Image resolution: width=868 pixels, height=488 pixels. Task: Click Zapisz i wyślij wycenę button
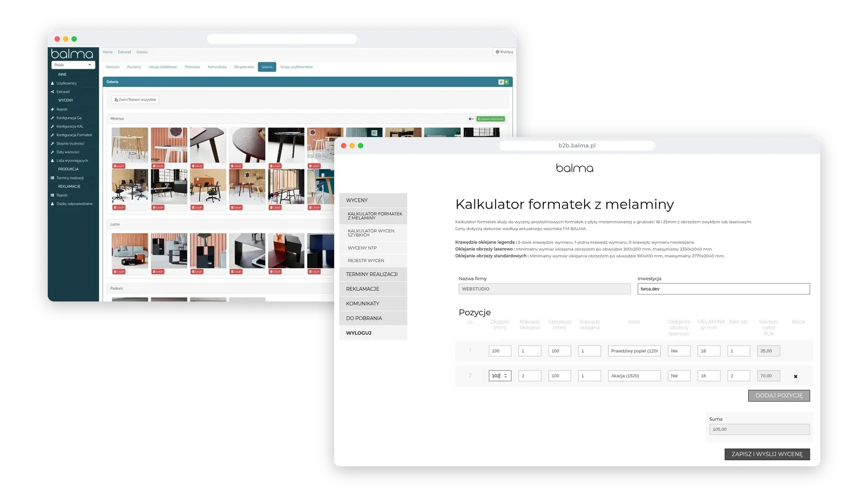(x=767, y=454)
